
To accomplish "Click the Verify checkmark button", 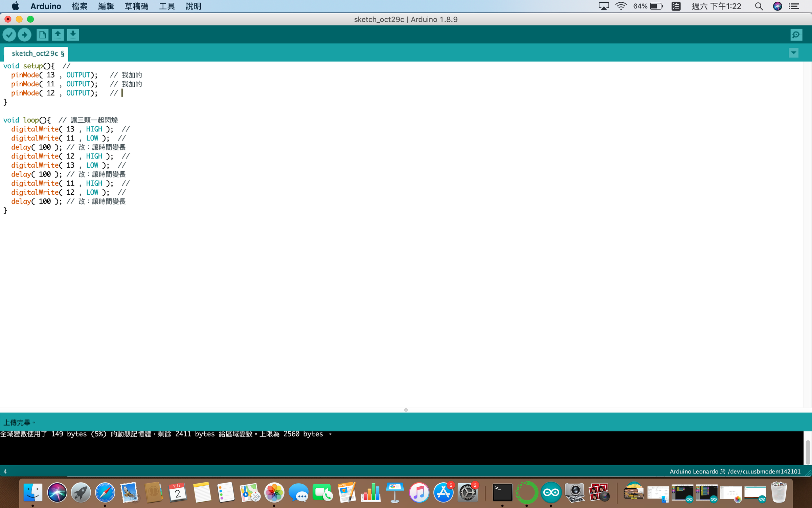I will coord(9,35).
